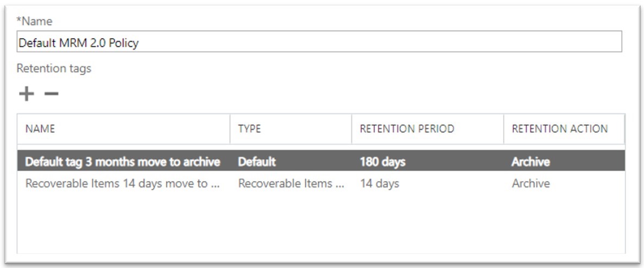
Task: Click Archive action in the highlighted row
Action: [x=531, y=162]
